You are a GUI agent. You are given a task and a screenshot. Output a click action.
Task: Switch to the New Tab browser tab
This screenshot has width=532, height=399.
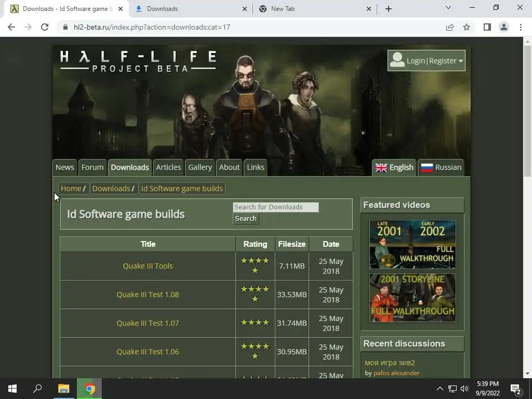315,9
